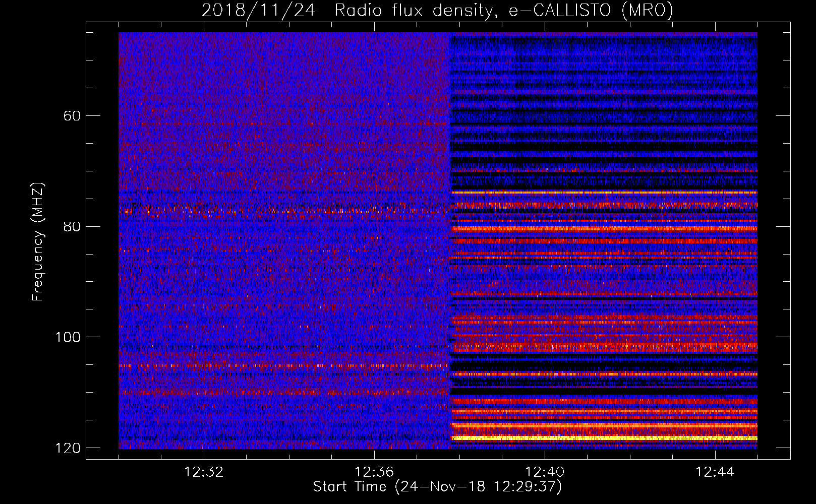Screen dimensions: 816x504
Task: Click the 12:44 time tick label
Action: (715, 472)
